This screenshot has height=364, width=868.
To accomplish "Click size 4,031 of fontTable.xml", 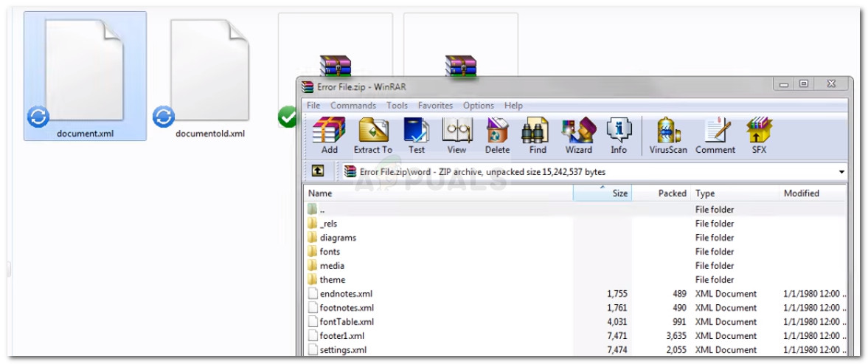I will pos(617,322).
